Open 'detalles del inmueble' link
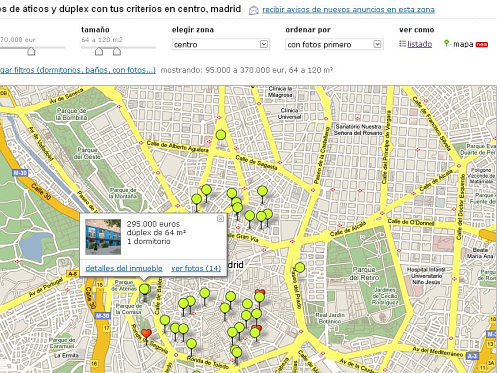The image size is (500, 373). pos(124,268)
